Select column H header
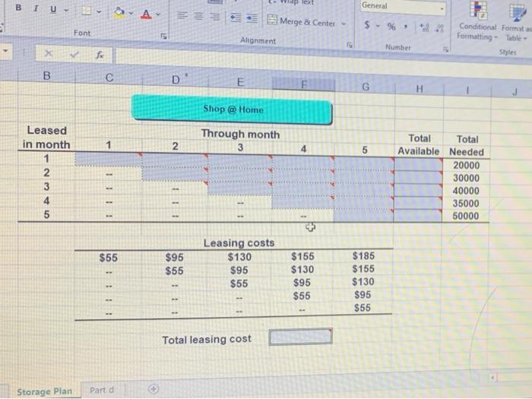 click(x=420, y=89)
